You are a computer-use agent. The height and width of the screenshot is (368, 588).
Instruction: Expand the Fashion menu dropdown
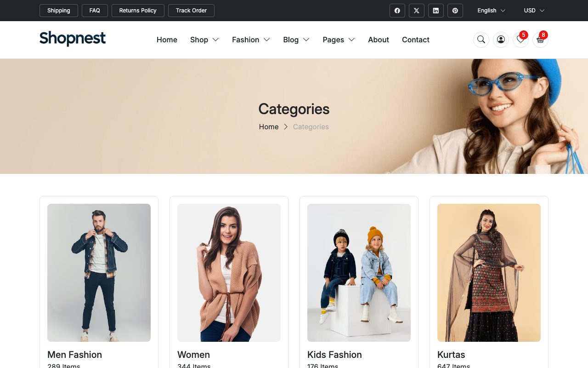point(251,40)
